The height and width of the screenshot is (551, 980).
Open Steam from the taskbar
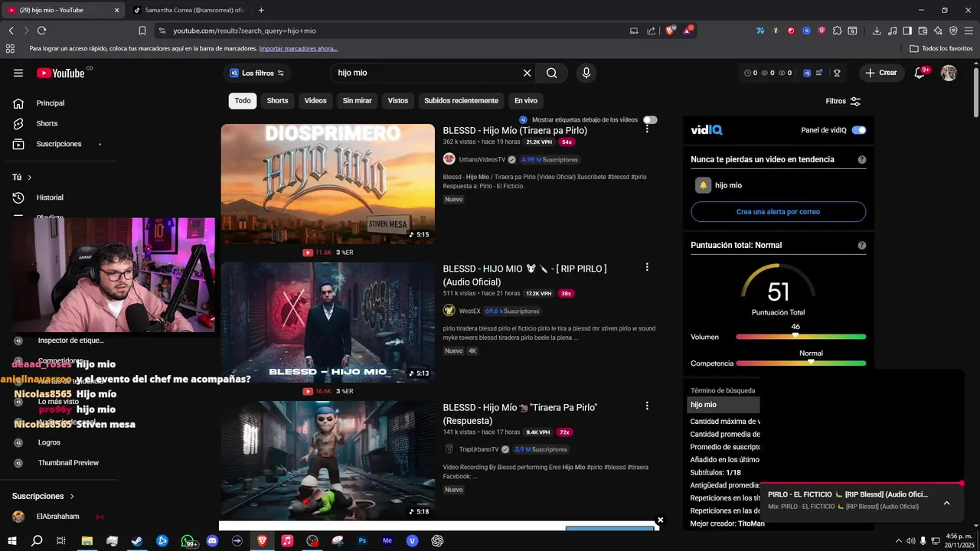click(137, 540)
